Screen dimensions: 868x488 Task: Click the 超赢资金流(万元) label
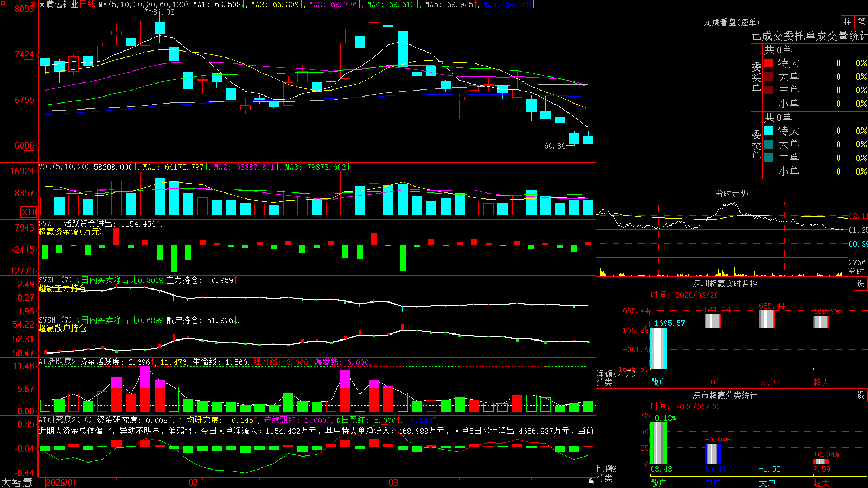[70, 232]
